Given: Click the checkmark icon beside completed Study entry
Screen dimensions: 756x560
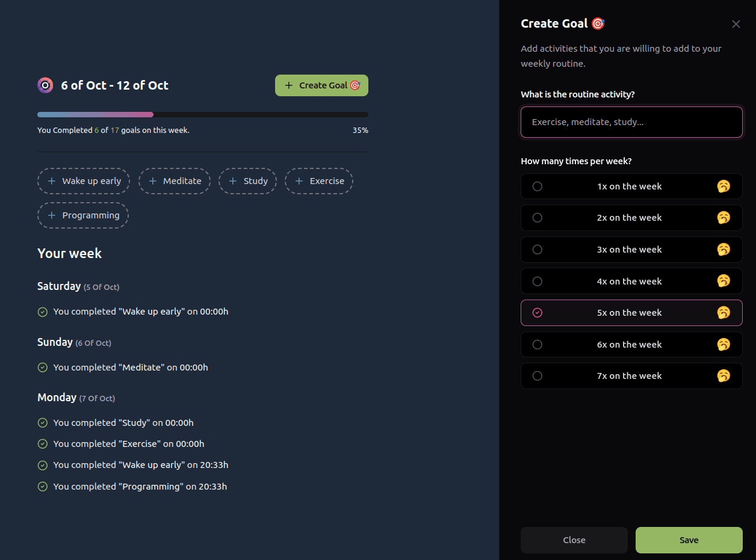Looking at the screenshot, I should [x=42, y=422].
